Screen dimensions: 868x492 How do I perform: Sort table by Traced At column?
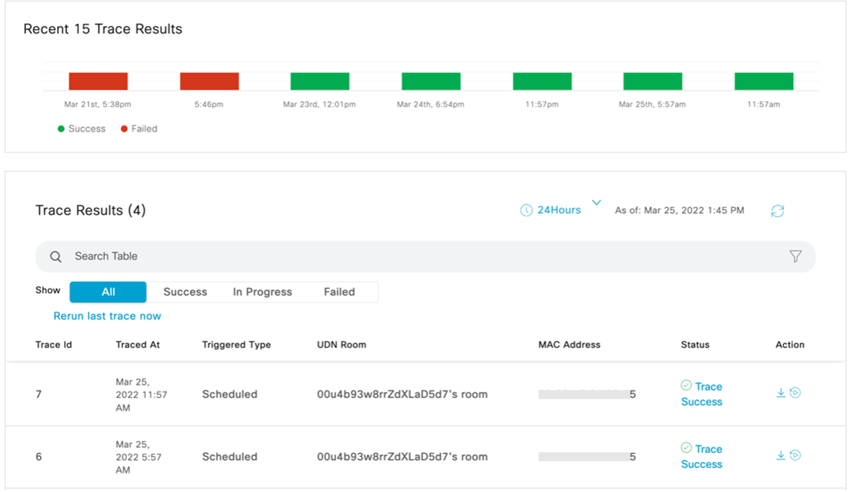coord(137,345)
